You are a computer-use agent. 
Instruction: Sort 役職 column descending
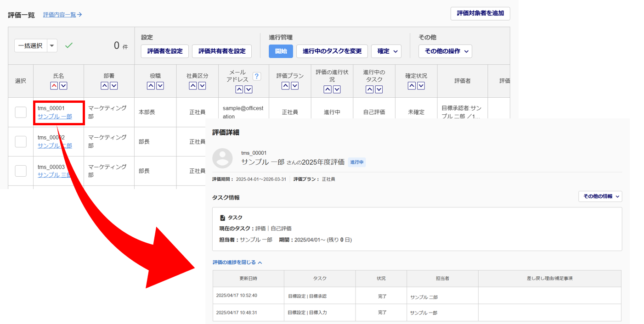pos(160,86)
